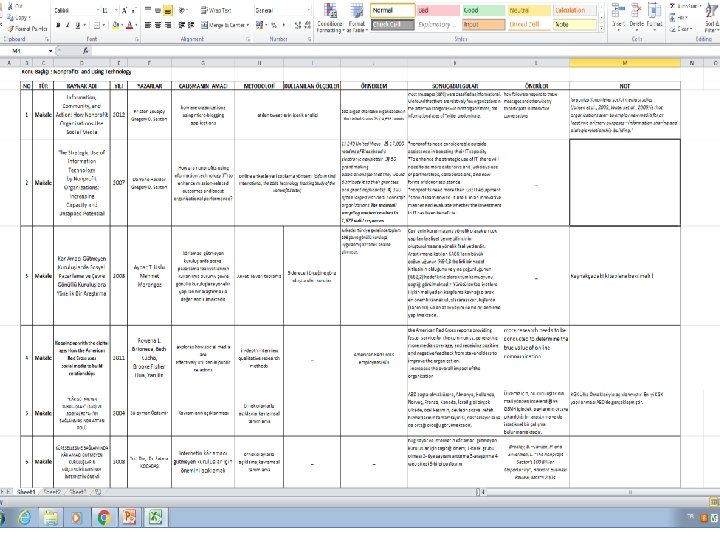Apply the Note cell style
Screen dimensions: 720x540
[x=574, y=24]
